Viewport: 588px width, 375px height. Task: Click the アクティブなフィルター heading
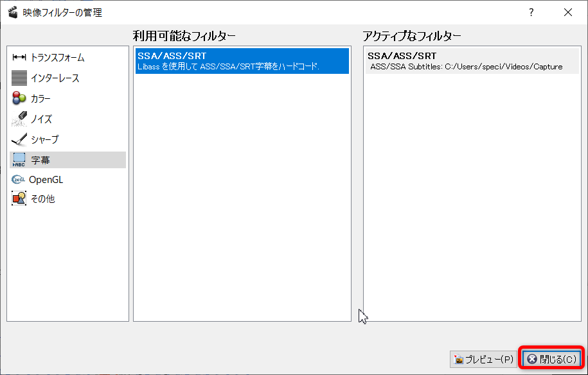(x=412, y=35)
